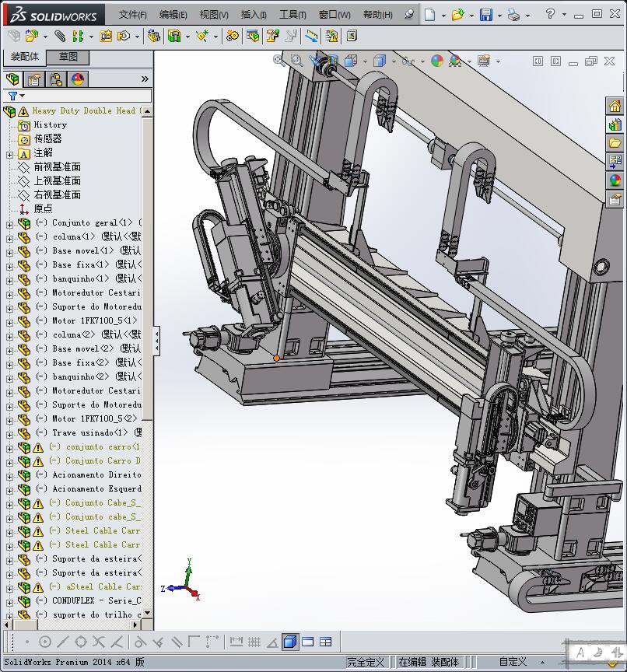Open the Insert Components dropdown arrow
Image resolution: width=627 pixels, height=672 pixels.
(x=45, y=37)
